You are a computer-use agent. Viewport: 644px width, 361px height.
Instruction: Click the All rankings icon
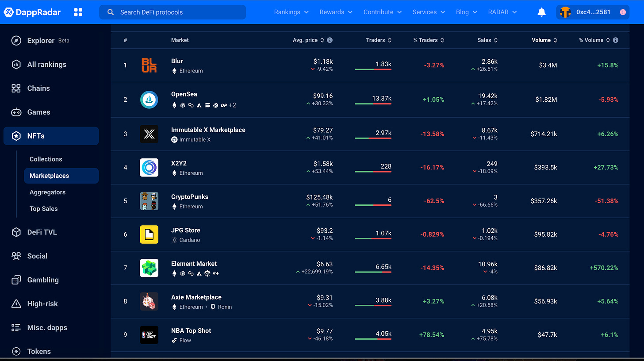(x=16, y=64)
